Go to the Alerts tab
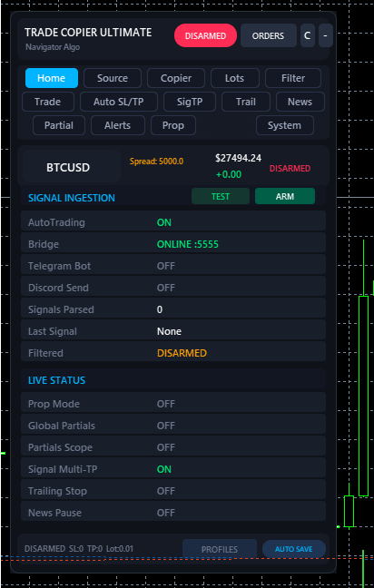The image size is (374, 588). click(x=118, y=125)
